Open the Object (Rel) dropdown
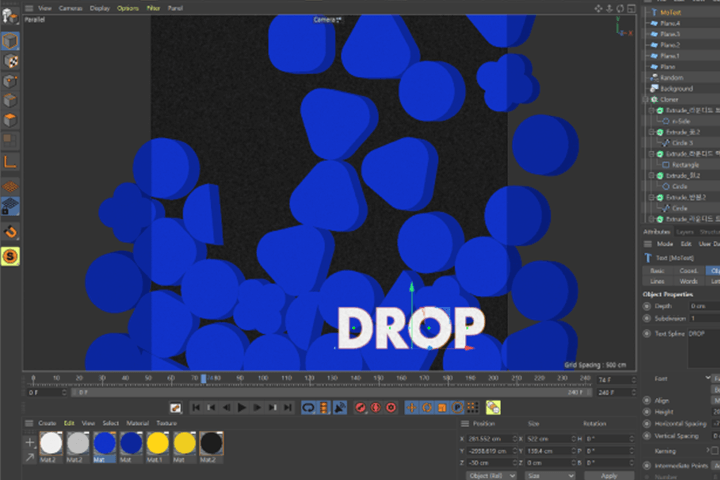The height and width of the screenshot is (480, 720). 491,475
